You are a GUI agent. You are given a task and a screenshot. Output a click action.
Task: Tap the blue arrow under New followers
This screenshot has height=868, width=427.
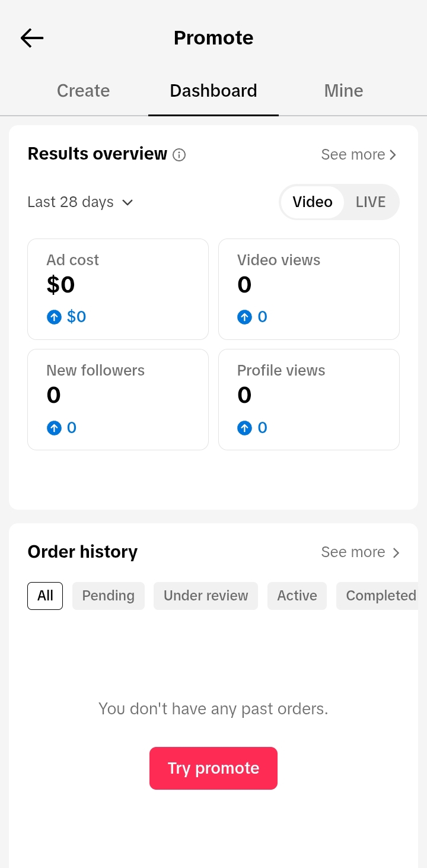[54, 428]
